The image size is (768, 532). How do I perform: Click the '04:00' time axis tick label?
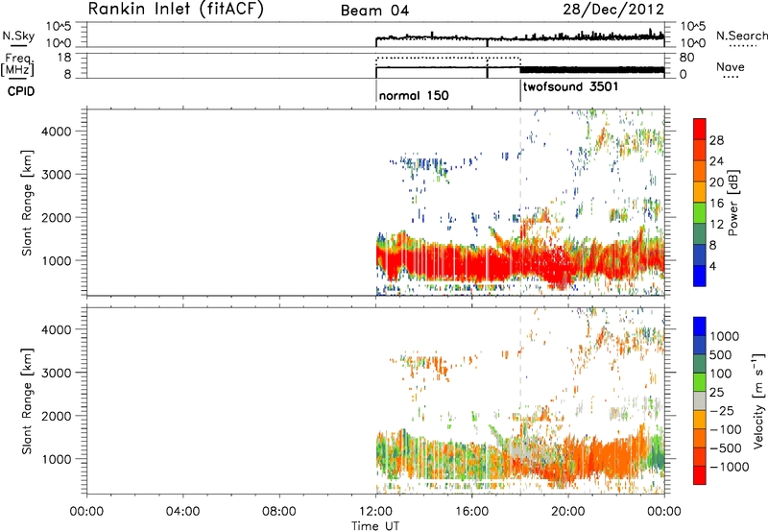pos(183,512)
